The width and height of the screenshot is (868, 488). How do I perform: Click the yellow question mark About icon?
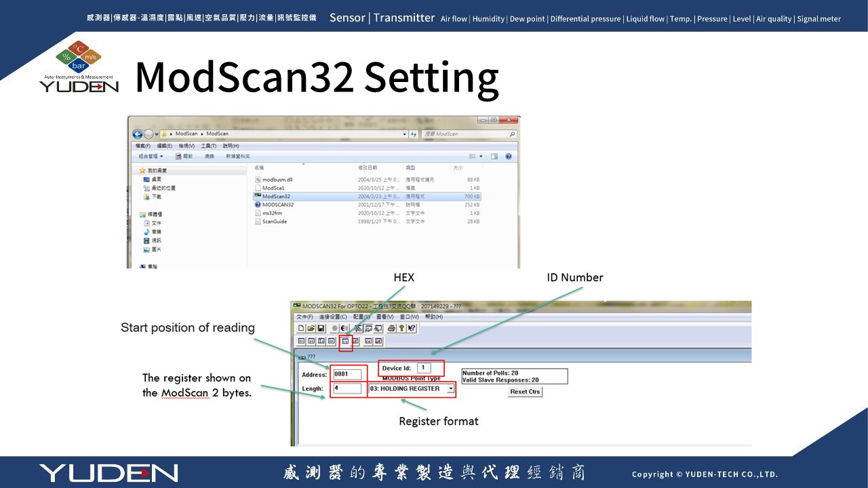[x=401, y=328]
